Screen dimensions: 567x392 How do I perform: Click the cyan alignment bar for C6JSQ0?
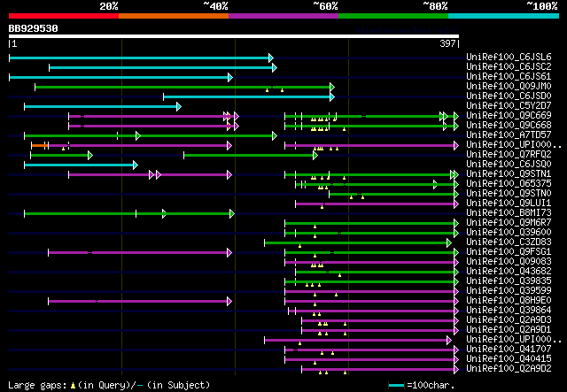[x=79, y=165]
